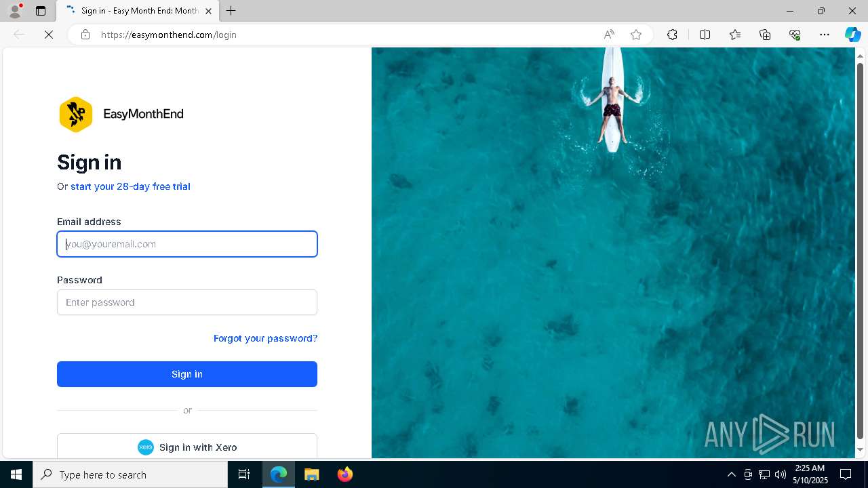Go back to previous page
Viewport: 868px width, 488px height.
point(19,35)
